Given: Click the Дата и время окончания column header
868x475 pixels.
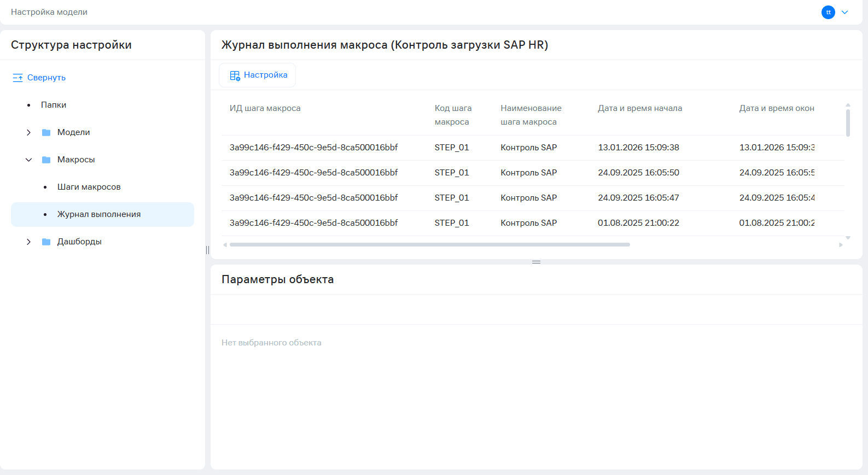Looking at the screenshot, I should [x=777, y=108].
